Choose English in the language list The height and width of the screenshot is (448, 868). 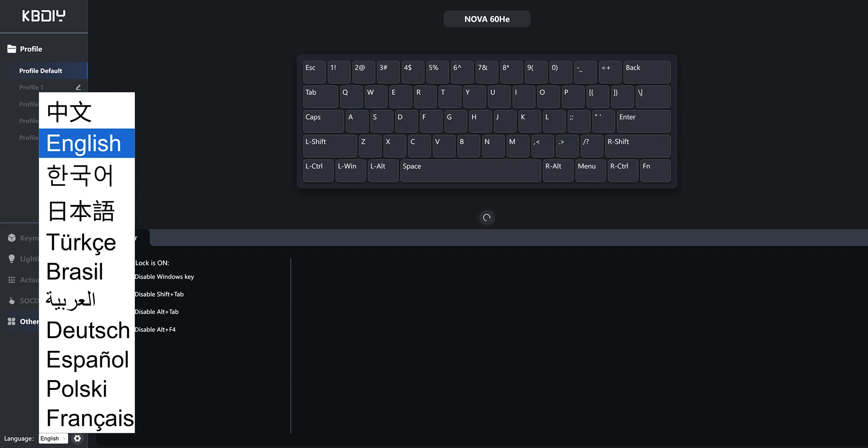click(x=87, y=143)
